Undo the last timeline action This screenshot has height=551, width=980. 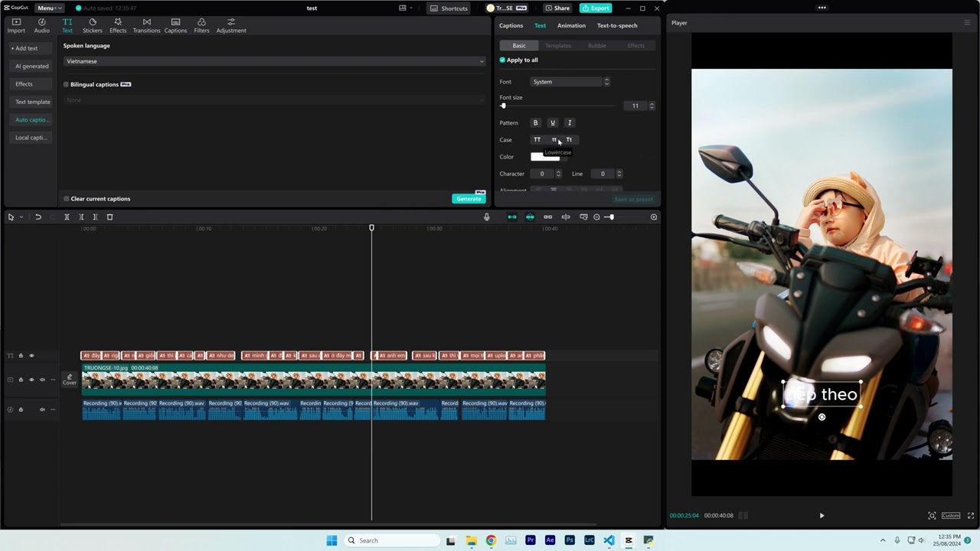(38, 217)
